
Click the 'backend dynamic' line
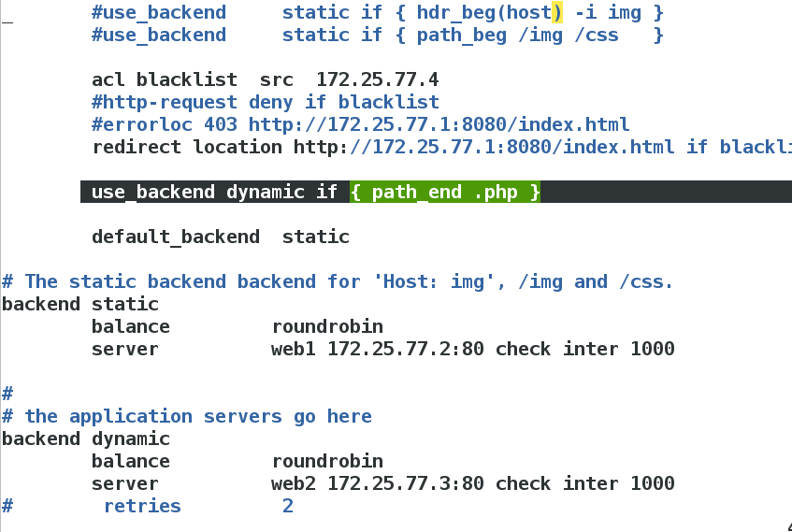coord(86,439)
